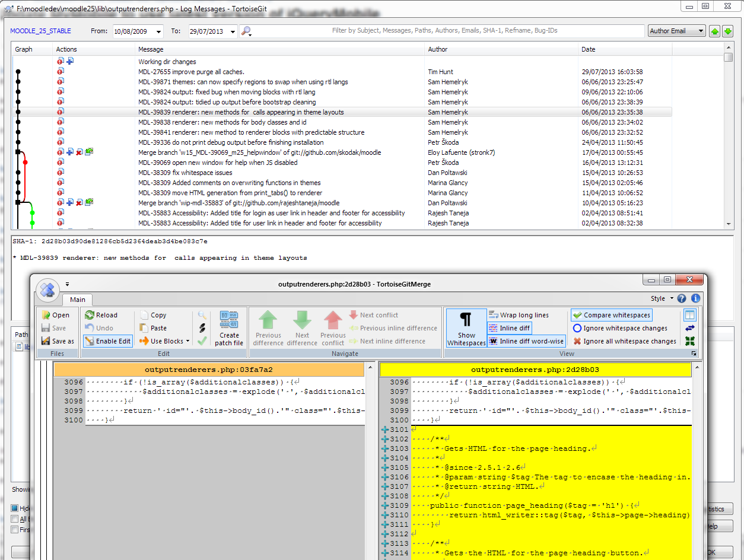Reload the diff in TortoiseGitMerge
This screenshot has height=560, width=744.
coord(101,315)
